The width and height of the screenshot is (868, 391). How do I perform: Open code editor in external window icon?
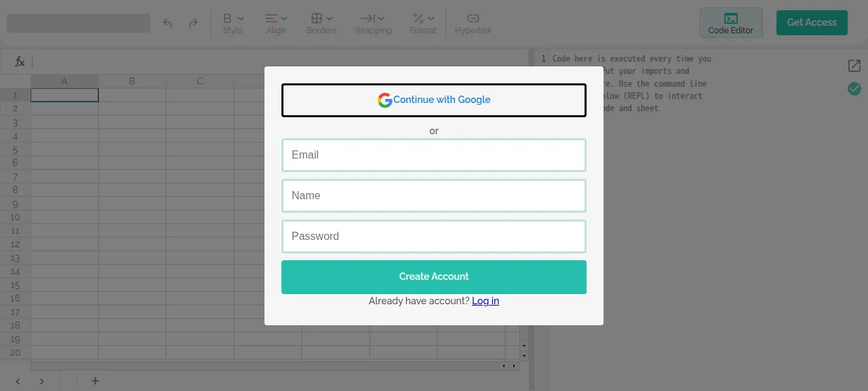854,66
